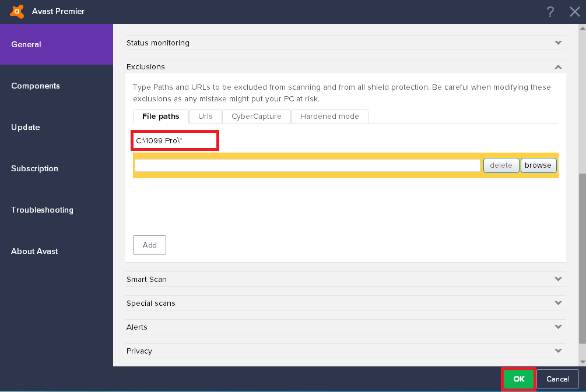Click the empty exclusion path input field
The image size is (586, 392).
[x=307, y=165]
